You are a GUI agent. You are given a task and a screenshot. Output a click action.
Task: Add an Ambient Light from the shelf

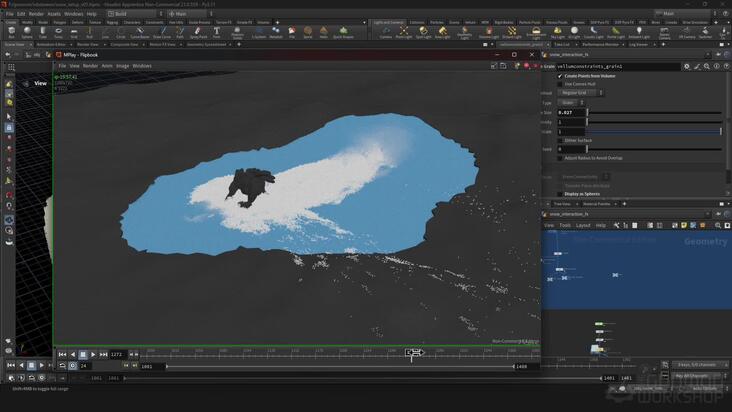639,32
